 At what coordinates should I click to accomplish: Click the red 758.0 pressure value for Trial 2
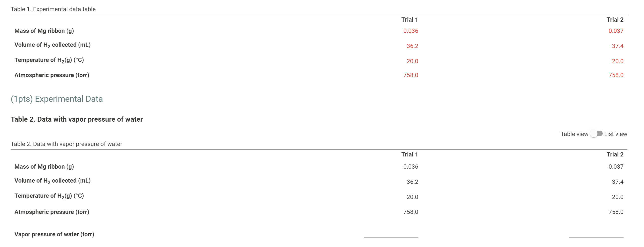(x=617, y=75)
